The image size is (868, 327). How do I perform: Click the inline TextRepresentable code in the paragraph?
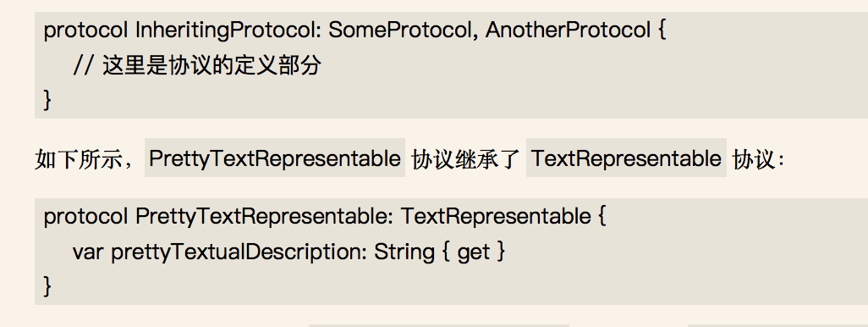(x=626, y=158)
